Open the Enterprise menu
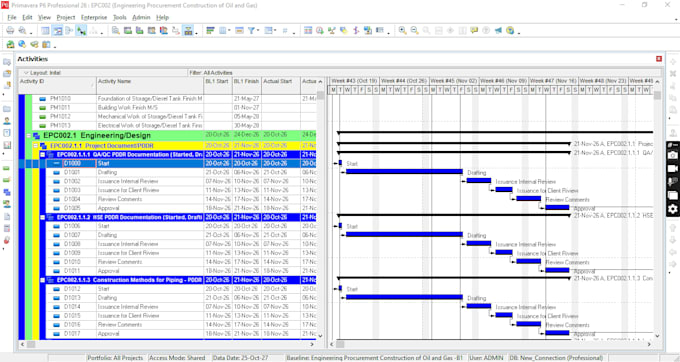Image resolution: width=680 pixels, height=362 pixels. tap(94, 18)
